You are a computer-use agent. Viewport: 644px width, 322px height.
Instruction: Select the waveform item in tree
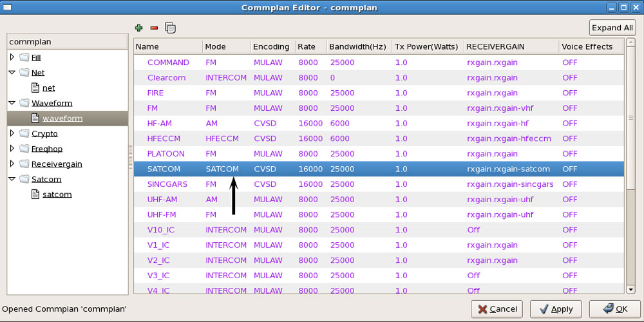pyautogui.click(x=62, y=118)
